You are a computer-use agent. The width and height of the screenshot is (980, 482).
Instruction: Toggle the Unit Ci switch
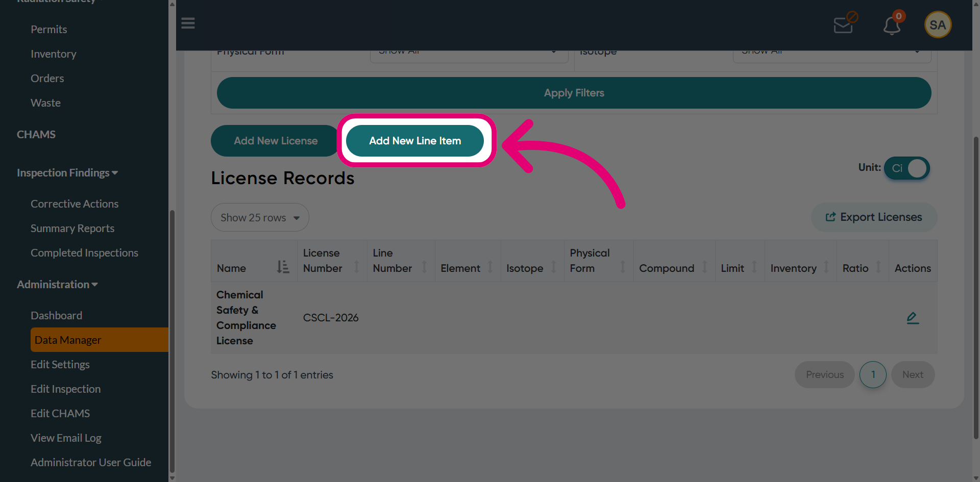coord(907,168)
